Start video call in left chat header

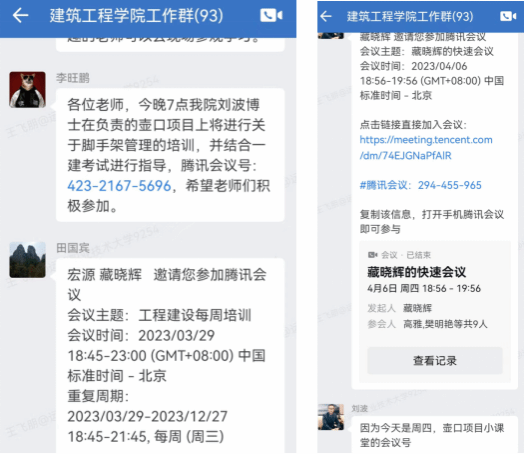click(x=271, y=15)
